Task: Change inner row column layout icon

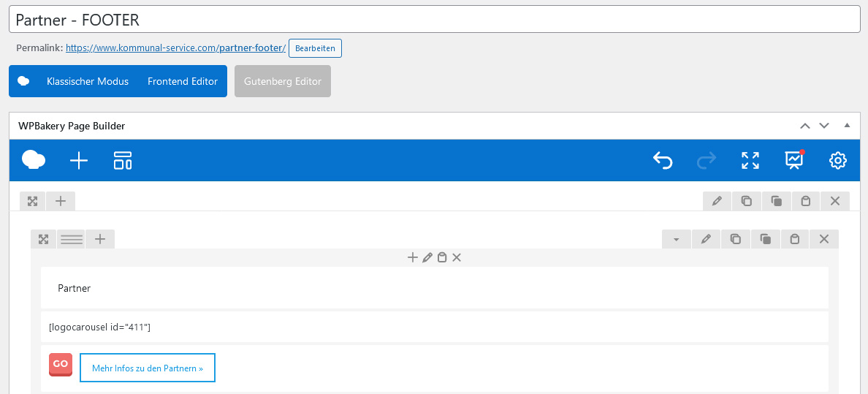Action: coord(72,239)
